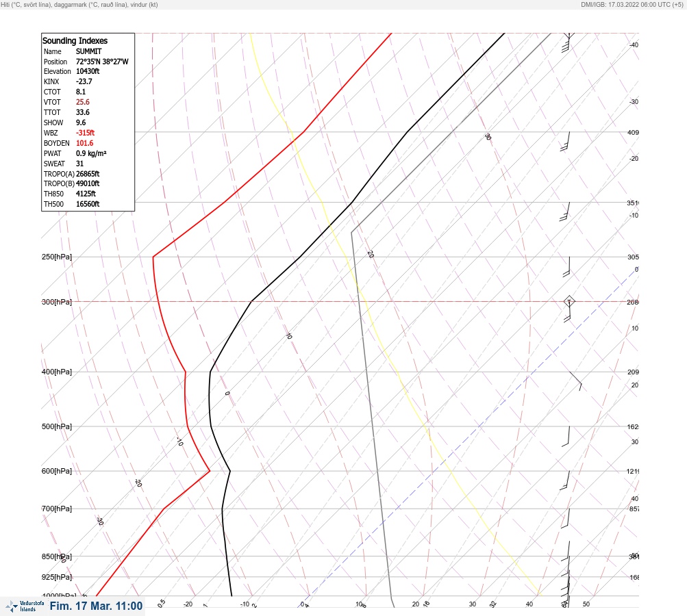This screenshot has height=616, width=687.
Task: Click the TROPO(B) value '49010ft'
Action: click(x=88, y=183)
